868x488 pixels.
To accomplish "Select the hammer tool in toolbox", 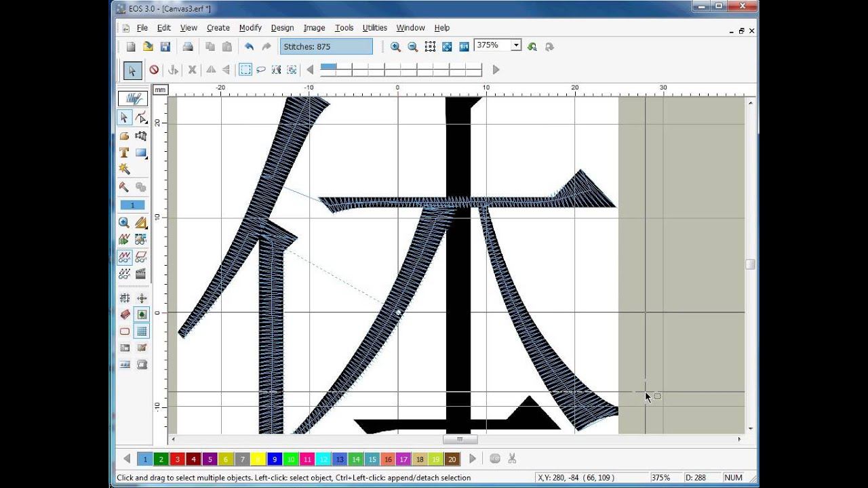I will point(124,187).
